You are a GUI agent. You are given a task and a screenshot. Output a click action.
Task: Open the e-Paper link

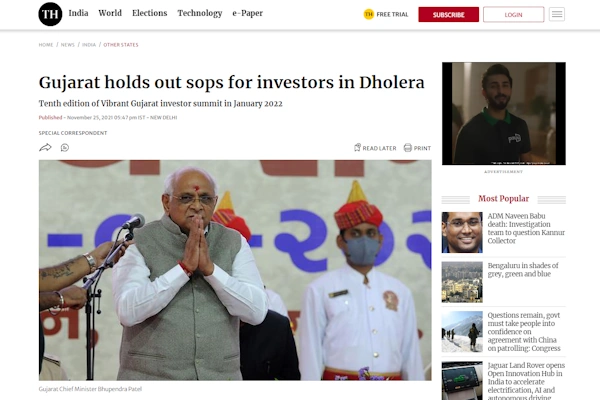[x=248, y=13]
